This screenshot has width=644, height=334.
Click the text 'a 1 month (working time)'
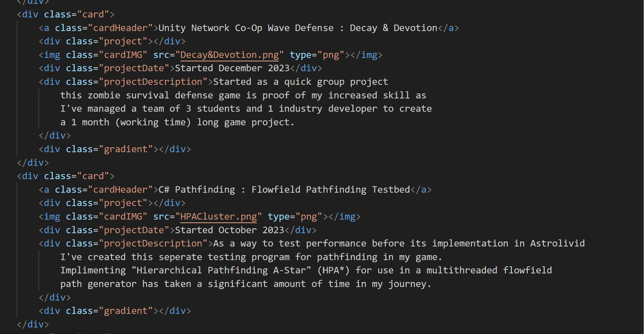(126, 122)
